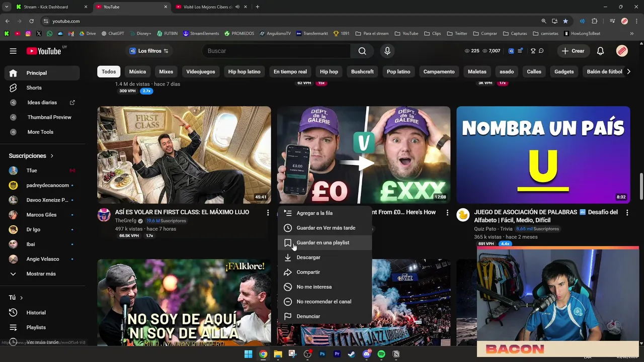
Task: Open the Clips bookmark folder
Action: (432, 34)
